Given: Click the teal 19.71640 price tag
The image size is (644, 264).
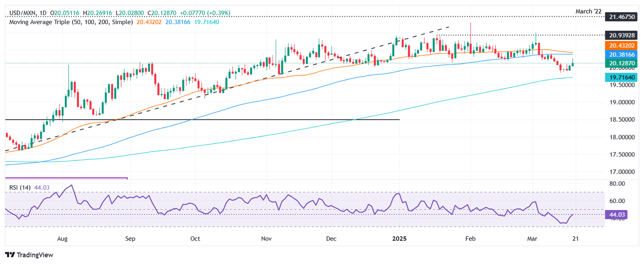Looking at the screenshot, I should coord(621,77).
